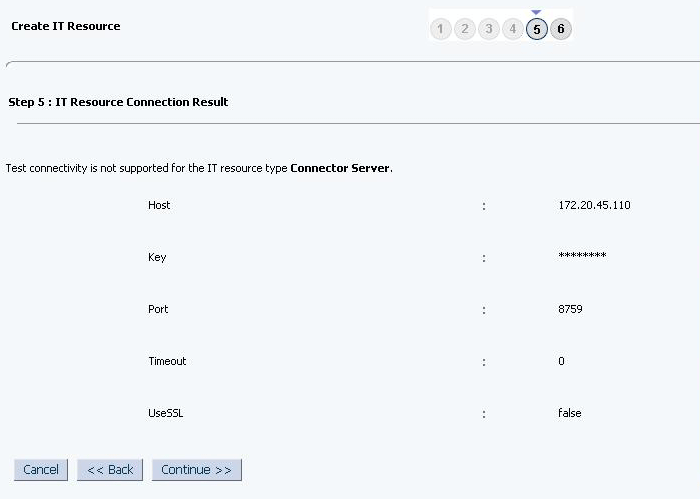
Task: Click the Port value 8759
Action: coord(570,309)
